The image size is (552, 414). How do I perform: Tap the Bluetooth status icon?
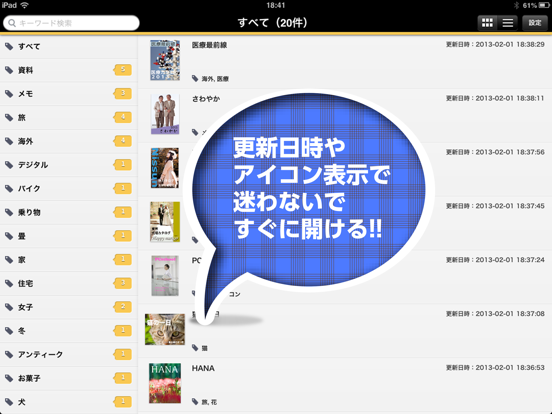click(516, 5)
